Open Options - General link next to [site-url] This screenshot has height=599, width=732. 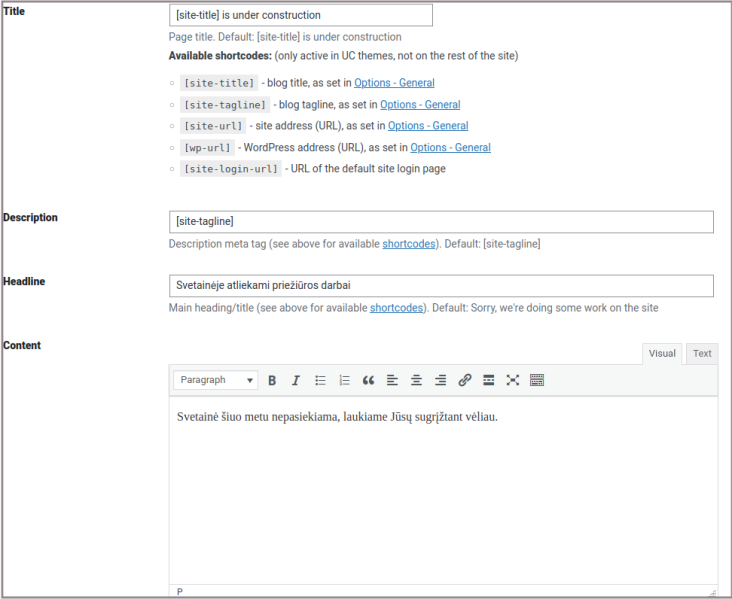tap(428, 126)
